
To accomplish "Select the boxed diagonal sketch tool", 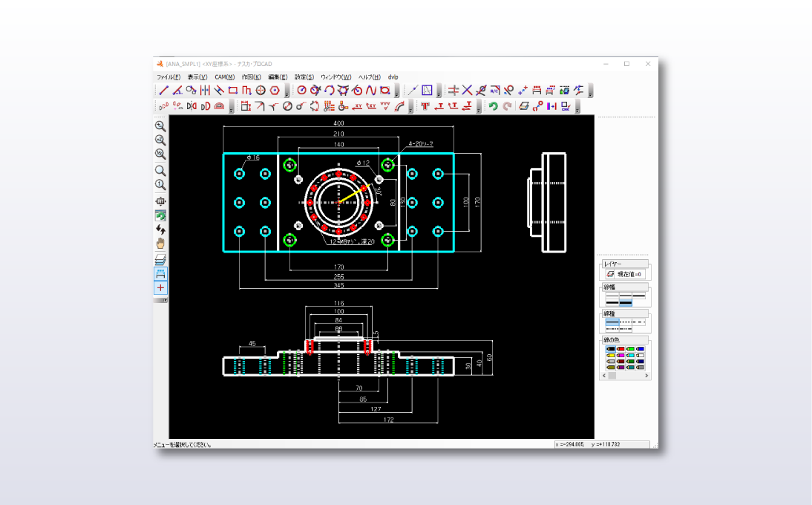I will (x=427, y=90).
